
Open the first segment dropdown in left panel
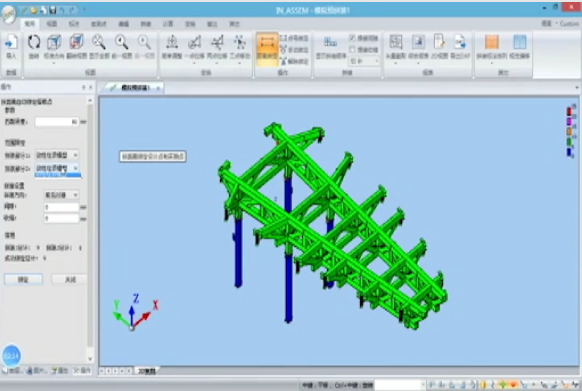[57, 155]
